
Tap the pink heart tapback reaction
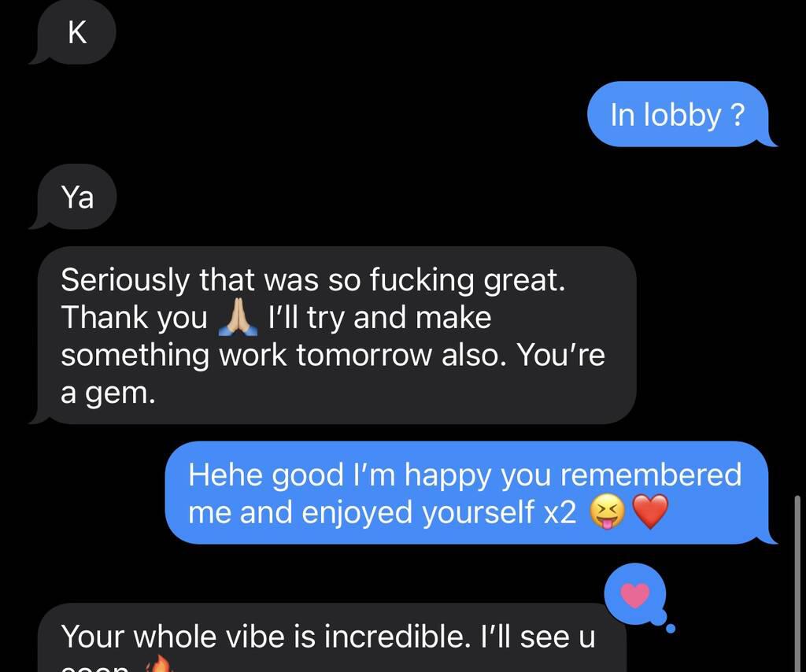[635, 596]
